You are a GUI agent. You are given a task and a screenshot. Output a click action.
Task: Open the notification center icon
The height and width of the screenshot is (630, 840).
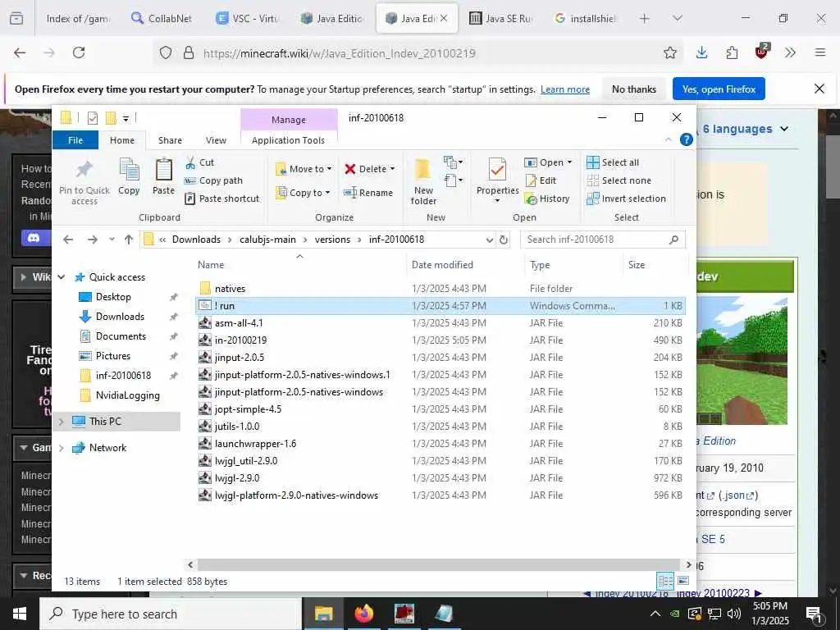click(x=815, y=614)
